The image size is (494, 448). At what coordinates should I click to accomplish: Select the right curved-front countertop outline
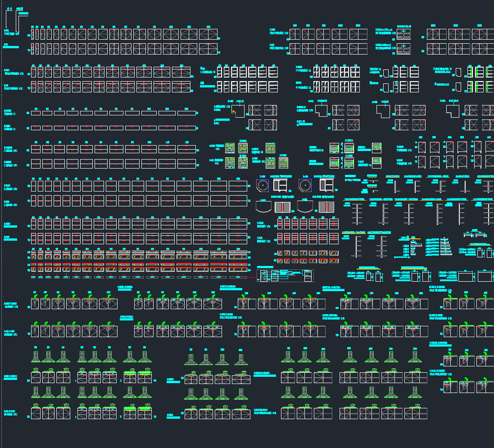tap(305, 206)
